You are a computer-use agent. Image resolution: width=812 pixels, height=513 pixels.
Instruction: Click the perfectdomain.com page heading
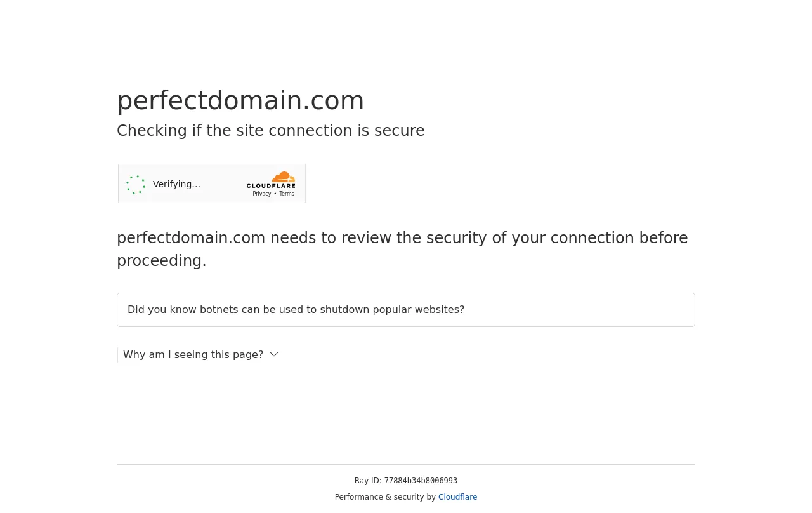pos(240,100)
